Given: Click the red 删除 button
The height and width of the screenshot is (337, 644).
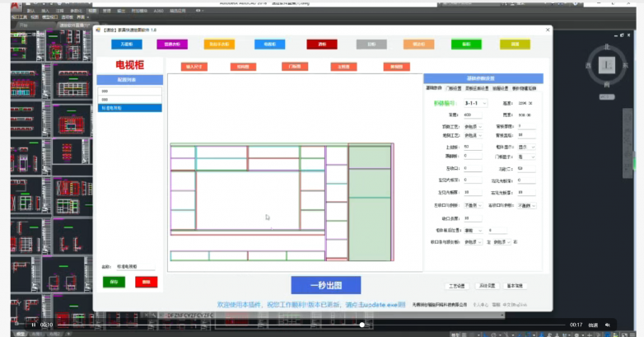Looking at the screenshot, I should pyautogui.click(x=147, y=282).
